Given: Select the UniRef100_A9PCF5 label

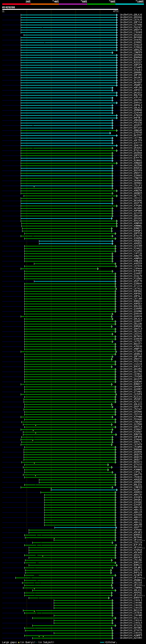Looking at the screenshot, I should tap(131, 65).
